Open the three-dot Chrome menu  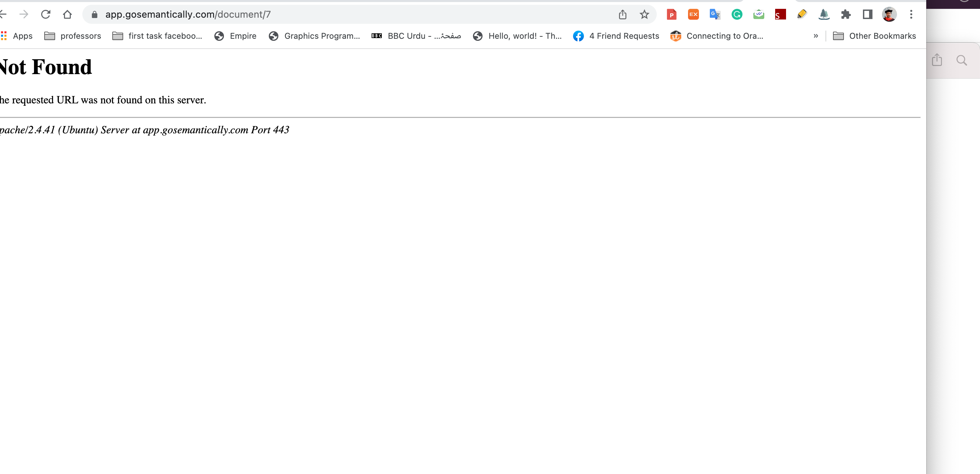pos(912,14)
